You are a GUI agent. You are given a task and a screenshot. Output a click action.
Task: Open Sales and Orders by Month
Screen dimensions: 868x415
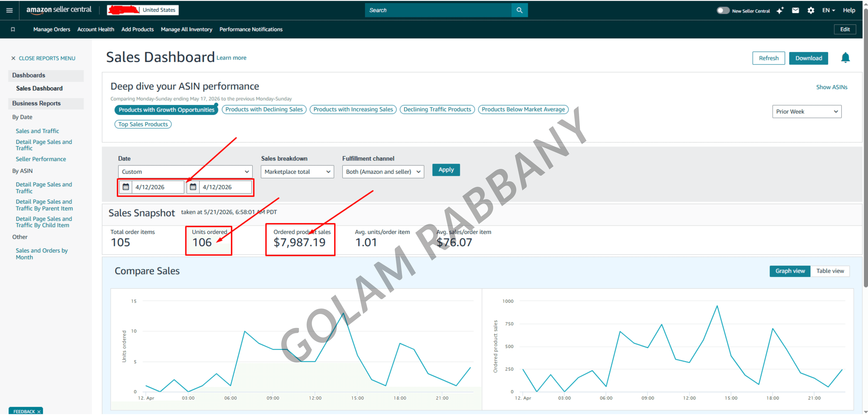41,254
